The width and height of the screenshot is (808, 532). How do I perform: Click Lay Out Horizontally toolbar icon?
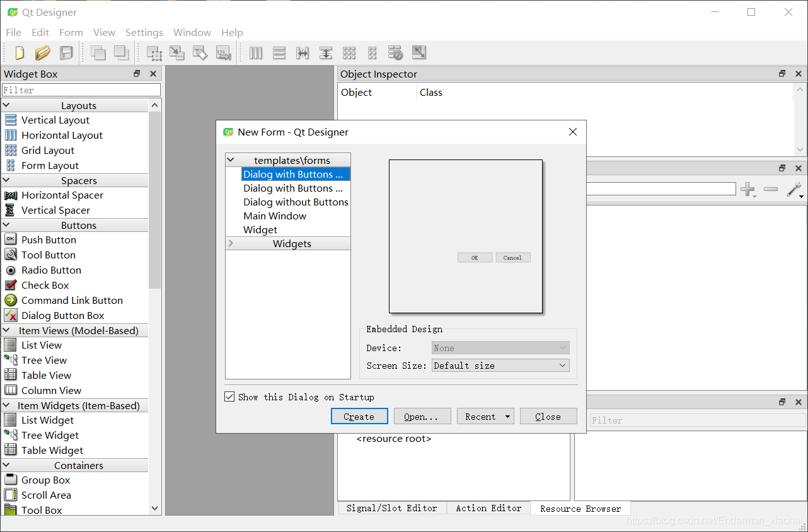click(x=256, y=53)
